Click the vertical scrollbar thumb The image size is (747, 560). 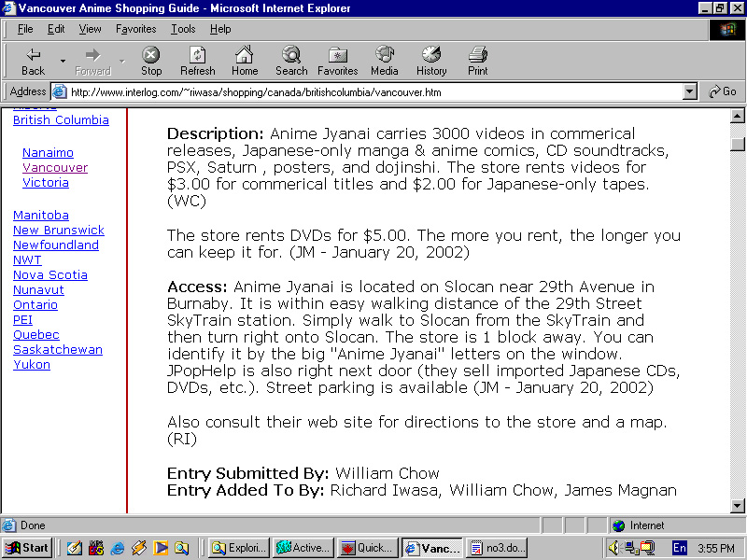pyautogui.click(x=737, y=145)
